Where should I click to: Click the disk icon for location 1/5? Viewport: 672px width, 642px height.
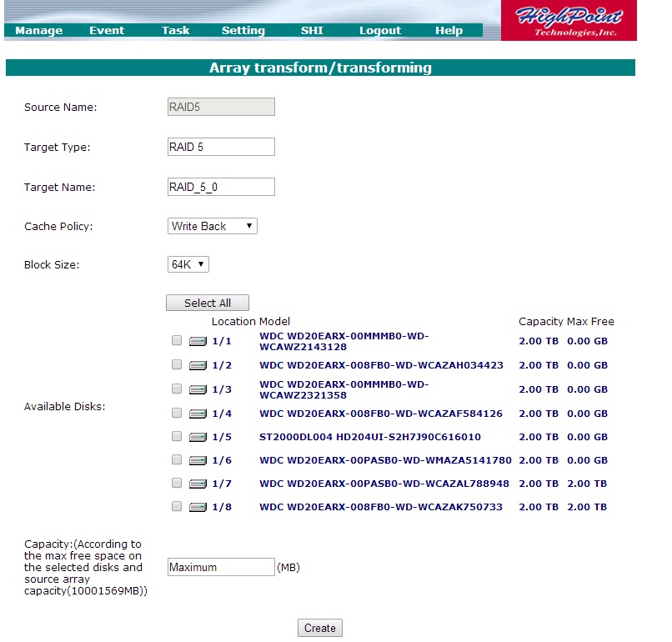point(198,437)
